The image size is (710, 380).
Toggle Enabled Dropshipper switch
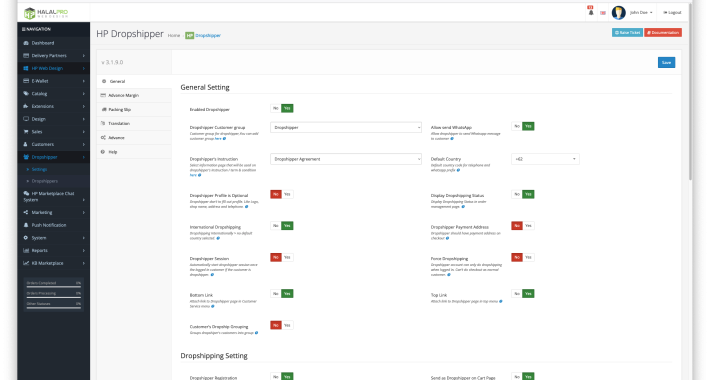(x=282, y=108)
